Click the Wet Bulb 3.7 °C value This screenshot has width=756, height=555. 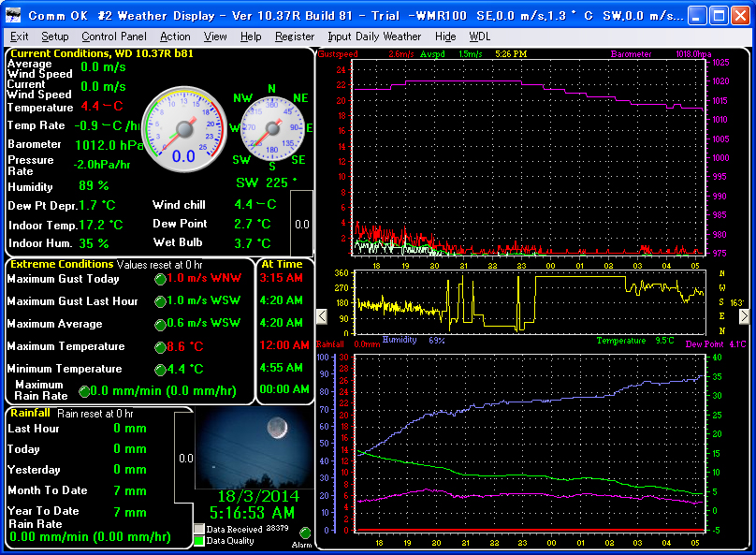click(x=253, y=243)
